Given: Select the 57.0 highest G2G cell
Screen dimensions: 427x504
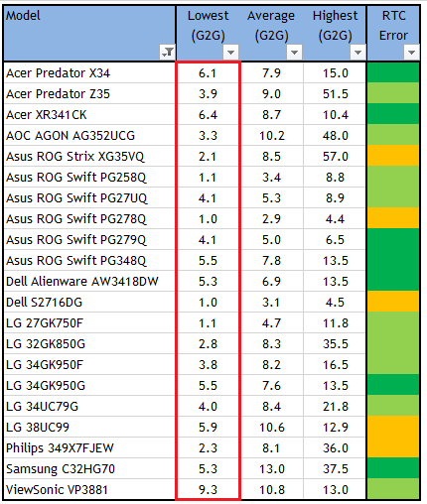Looking at the screenshot, I should [335, 156].
